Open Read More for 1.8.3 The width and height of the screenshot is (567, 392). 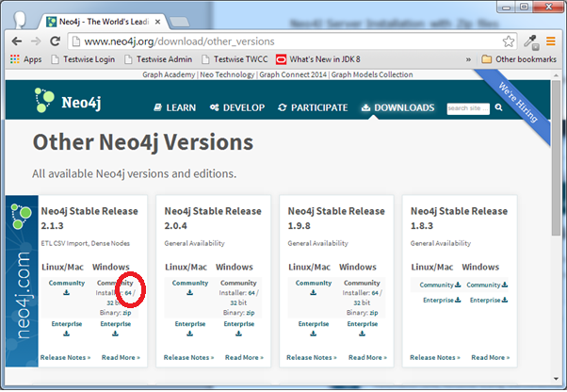point(491,357)
